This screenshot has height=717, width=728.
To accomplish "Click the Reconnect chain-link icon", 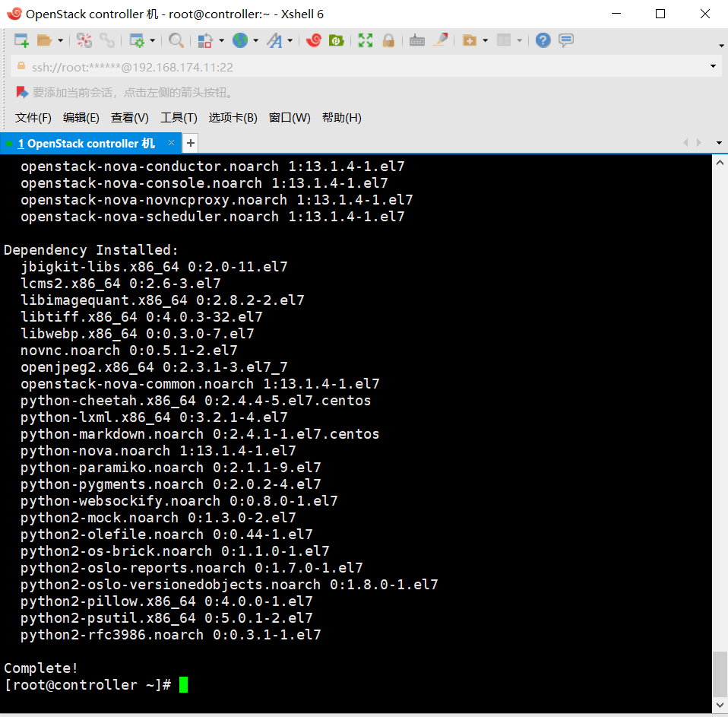I will coord(107,40).
